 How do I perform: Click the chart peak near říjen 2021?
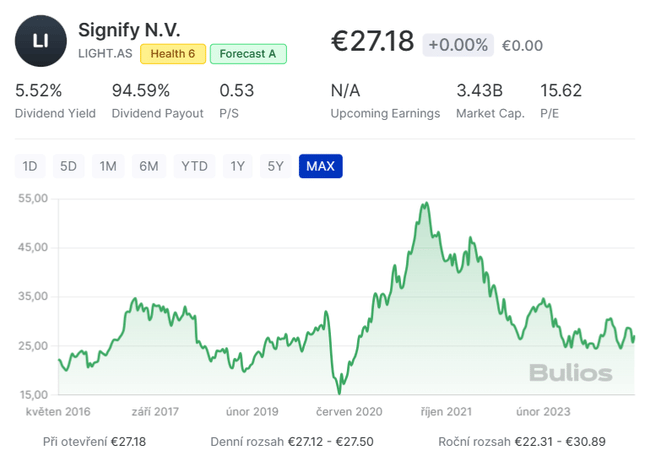(x=425, y=205)
